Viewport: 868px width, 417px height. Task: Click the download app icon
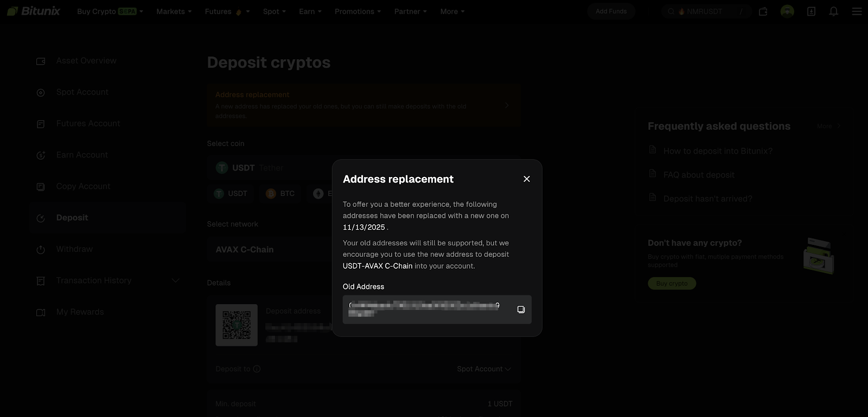811,11
